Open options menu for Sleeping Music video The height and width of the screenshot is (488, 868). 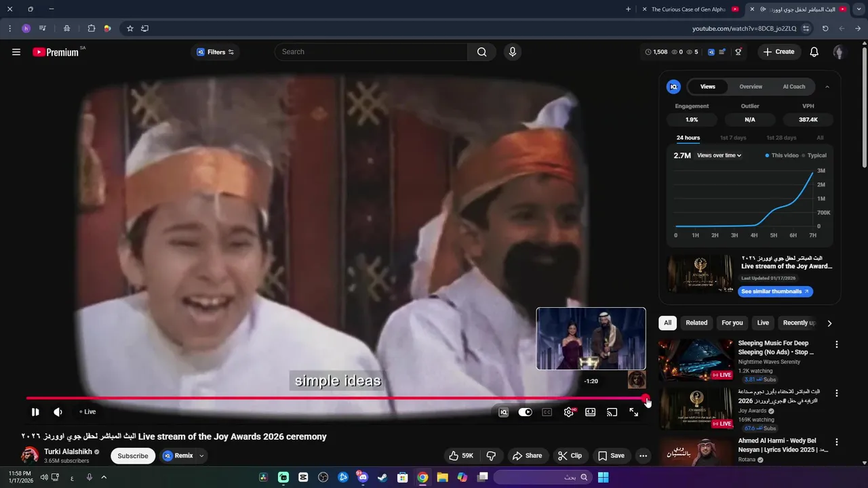pos(837,344)
